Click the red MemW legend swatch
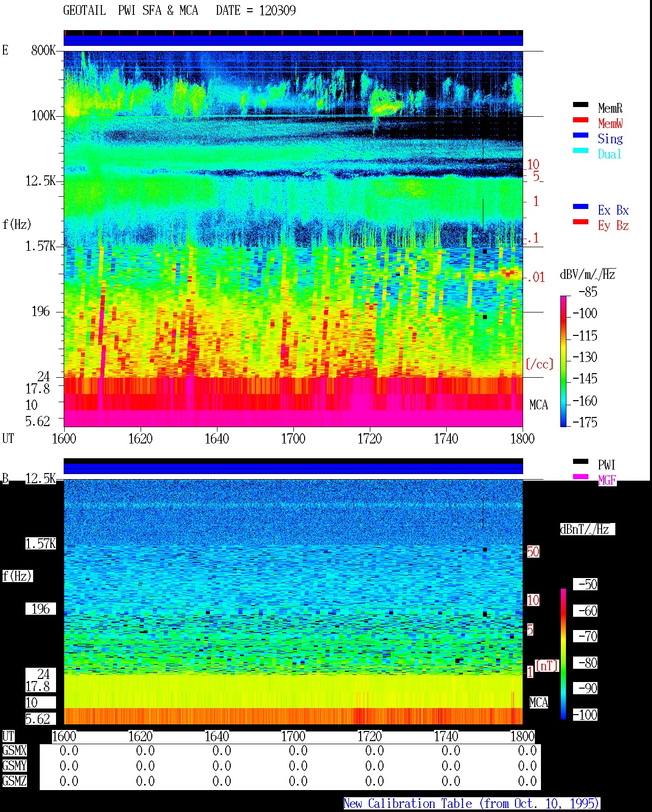Viewport: 652px width, 812px height. 581,120
